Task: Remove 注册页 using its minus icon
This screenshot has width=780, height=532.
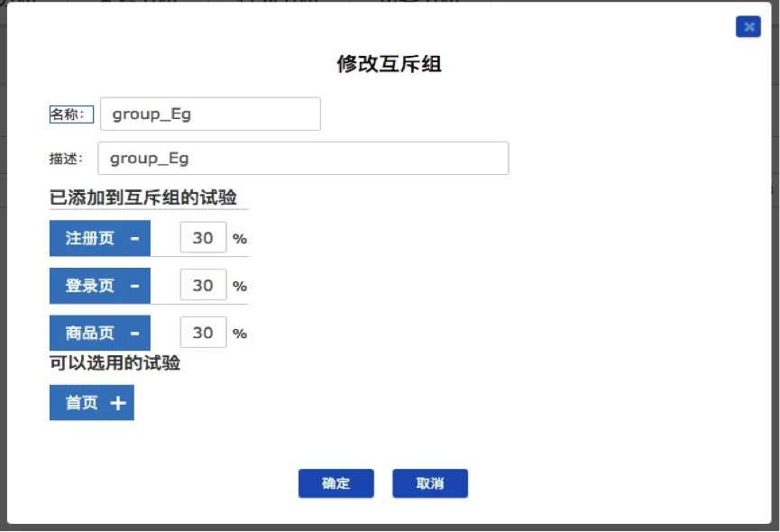Action: click(x=134, y=239)
